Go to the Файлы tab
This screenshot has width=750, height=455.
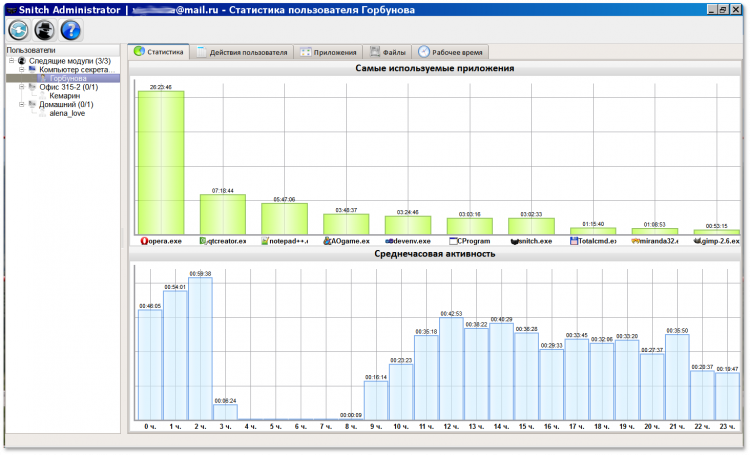386,52
